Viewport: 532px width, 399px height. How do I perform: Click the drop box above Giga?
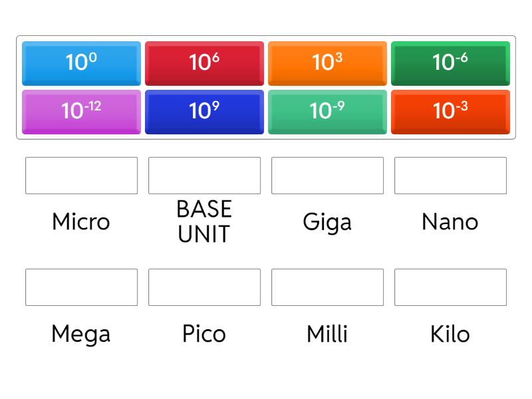tap(327, 176)
